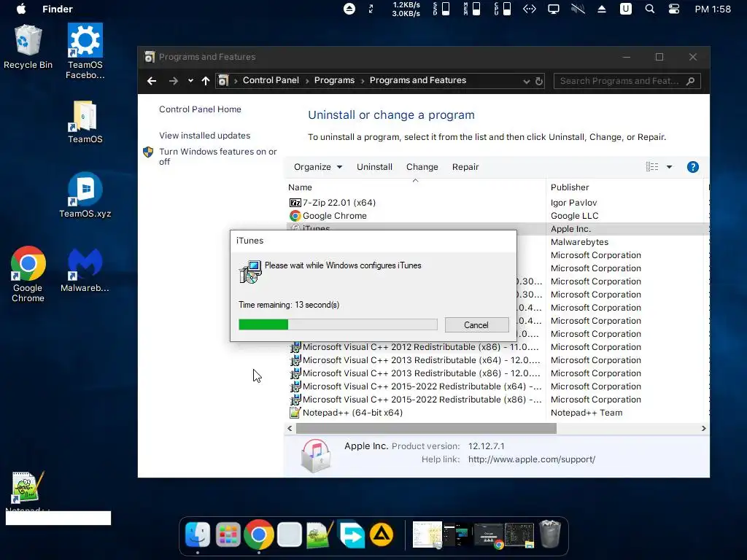The height and width of the screenshot is (560, 747).
Task: Open the Trash in the dock
Action: (550, 534)
